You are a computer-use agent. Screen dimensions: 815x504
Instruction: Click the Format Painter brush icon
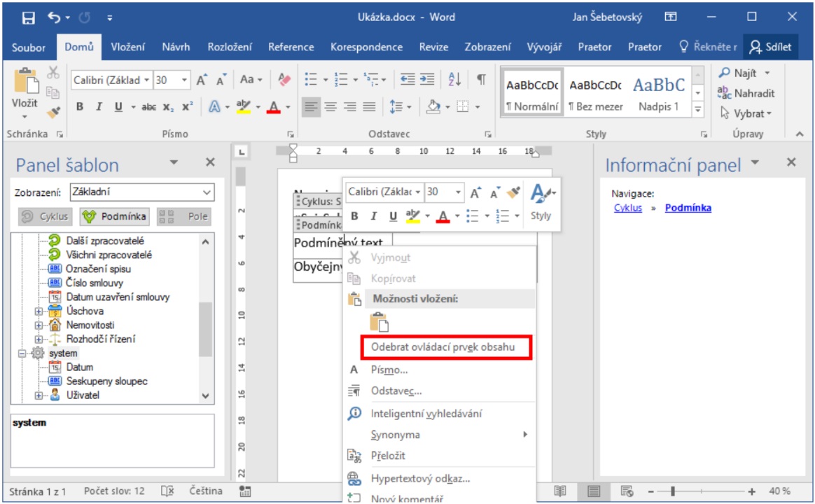tap(53, 111)
